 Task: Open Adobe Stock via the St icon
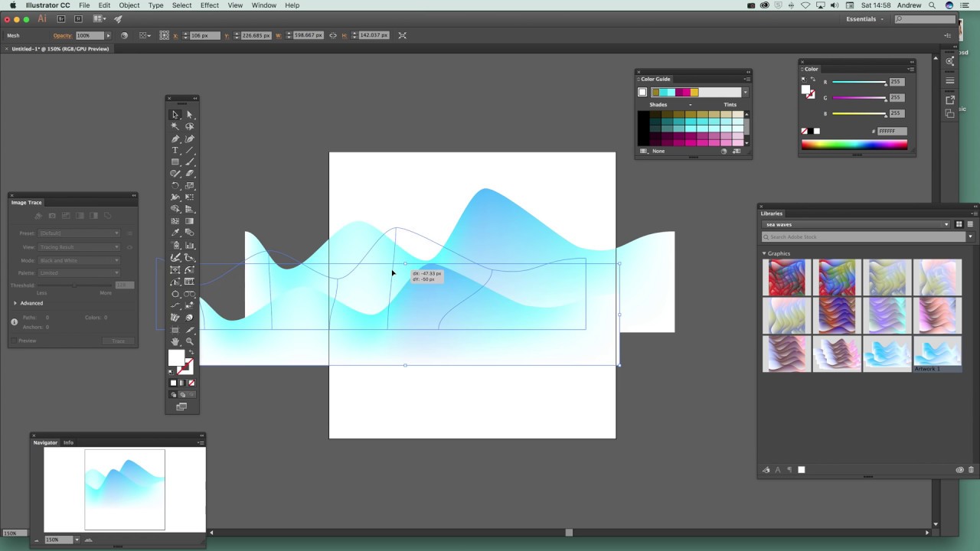point(78,19)
